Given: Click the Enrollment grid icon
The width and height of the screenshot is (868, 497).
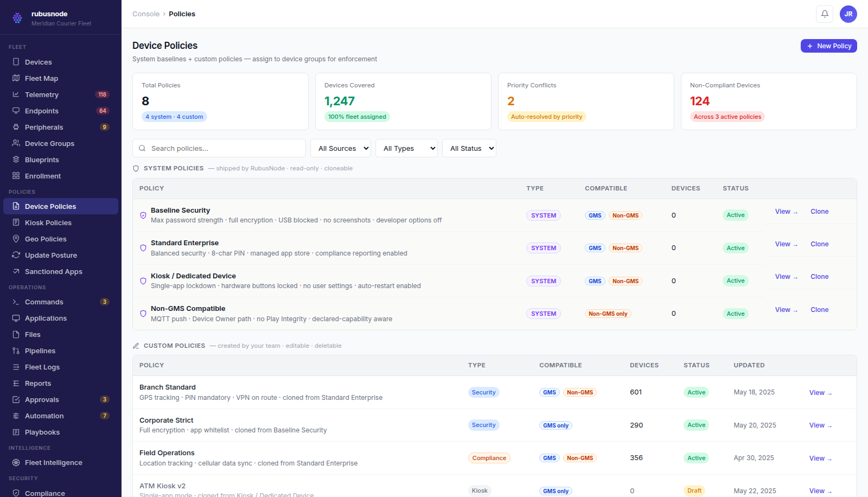Looking at the screenshot, I should pyautogui.click(x=16, y=176).
